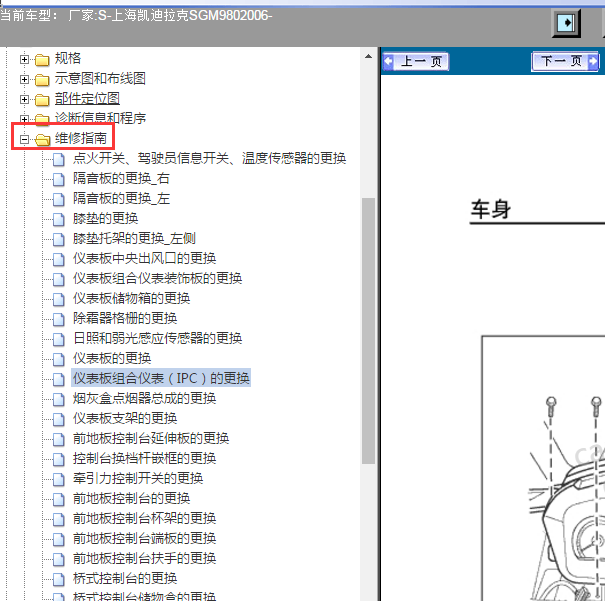The width and height of the screenshot is (605, 601).
Task: Click page icon beside 仪表板储物箱的更换
Action: coord(59,299)
